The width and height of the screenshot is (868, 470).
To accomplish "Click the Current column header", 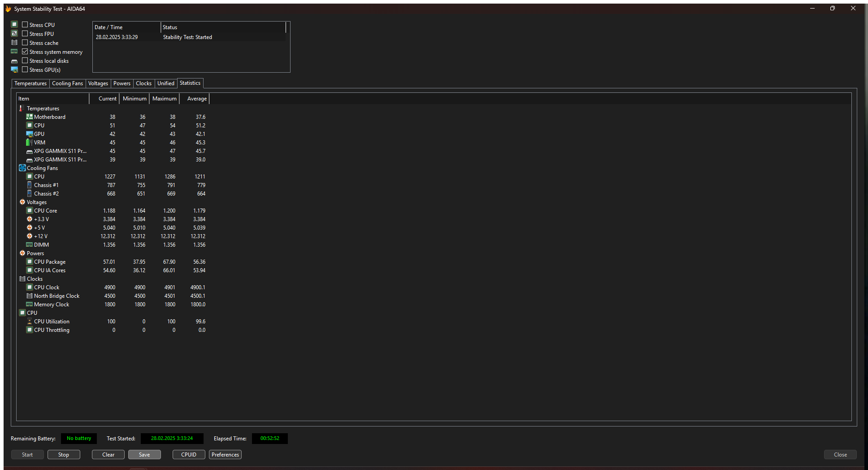I will pos(104,99).
